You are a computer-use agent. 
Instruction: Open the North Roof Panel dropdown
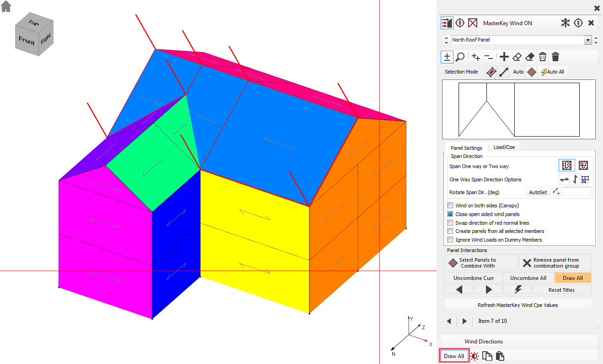588,40
